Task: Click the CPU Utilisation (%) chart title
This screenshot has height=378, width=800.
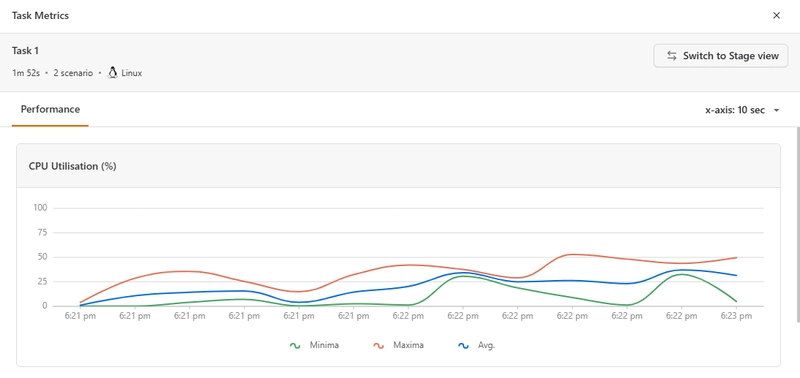Action: pos(72,166)
